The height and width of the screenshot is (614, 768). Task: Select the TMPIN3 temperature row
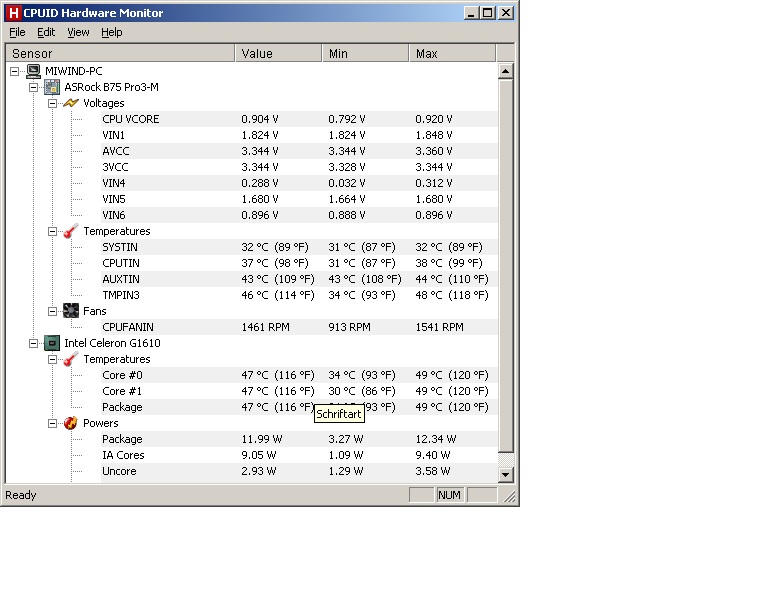click(299, 295)
